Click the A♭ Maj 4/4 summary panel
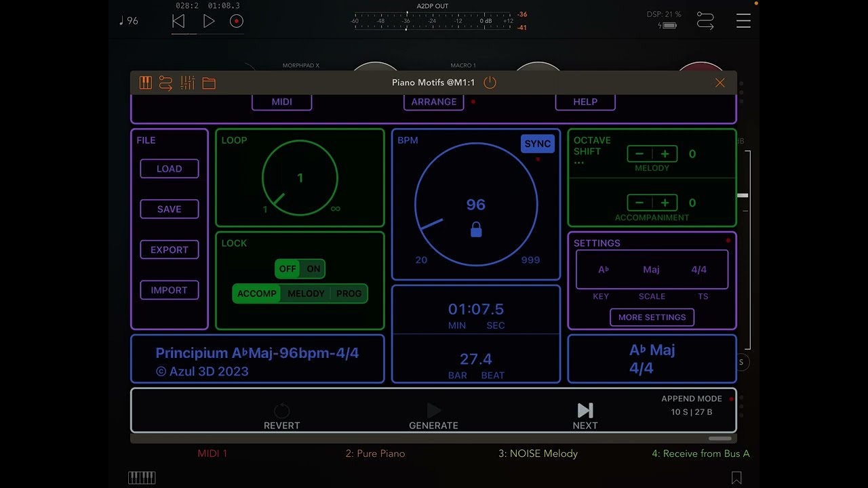The image size is (868, 488). pyautogui.click(x=652, y=359)
